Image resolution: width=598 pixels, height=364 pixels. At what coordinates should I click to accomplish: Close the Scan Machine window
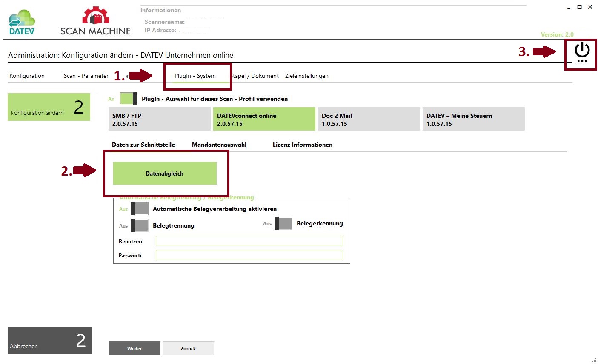(590, 7)
